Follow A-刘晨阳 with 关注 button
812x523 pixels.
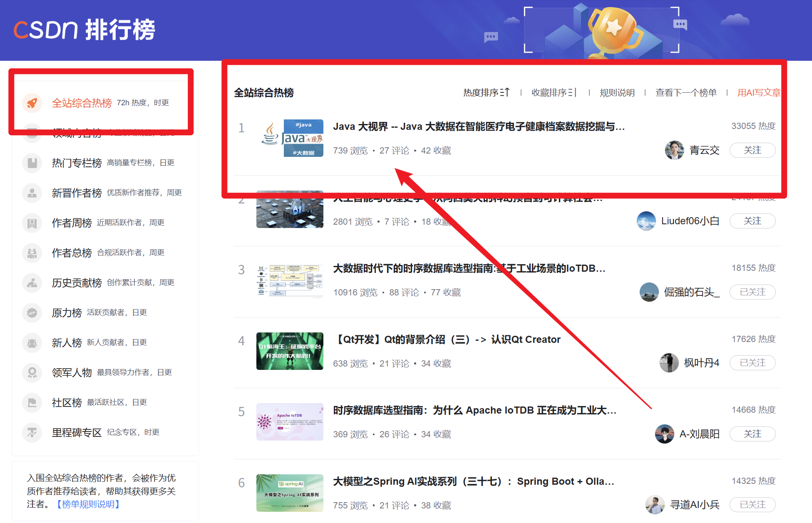[x=752, y=434]
